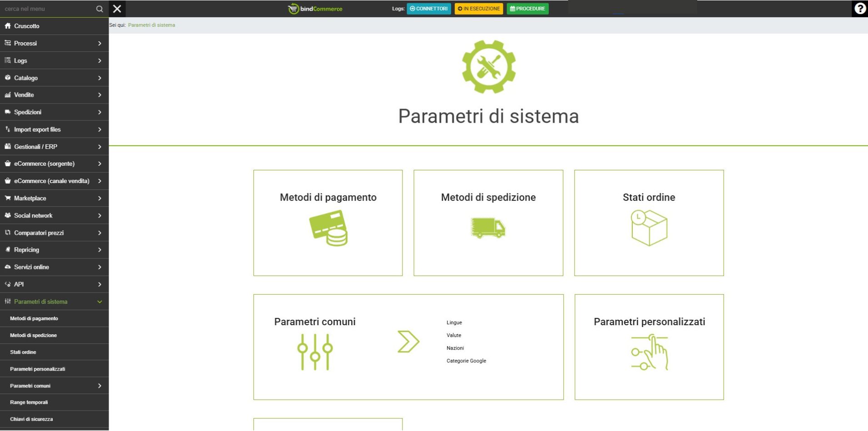Click the delivery truck shipping icon
The width and height of the screenshot is (868, 431).
[488, 228]
